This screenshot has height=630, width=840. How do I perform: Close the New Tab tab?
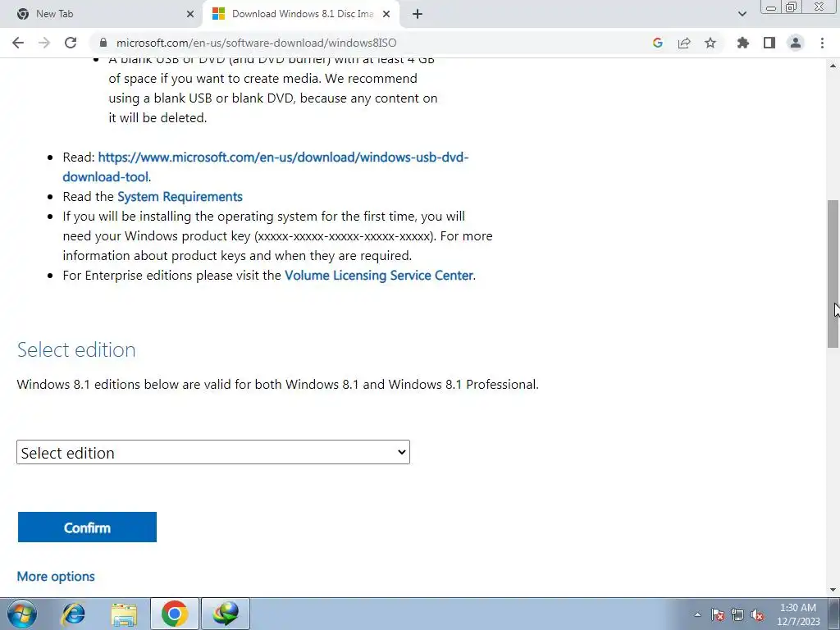190,14
